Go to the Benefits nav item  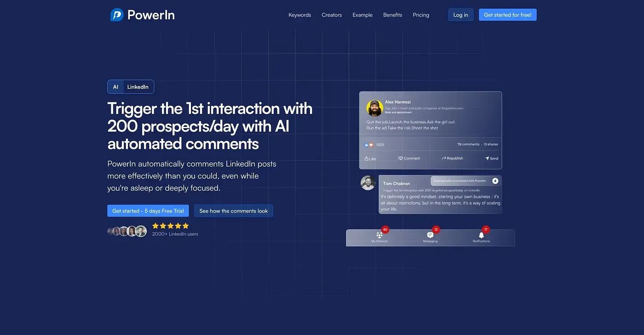(x=393, y=15)
